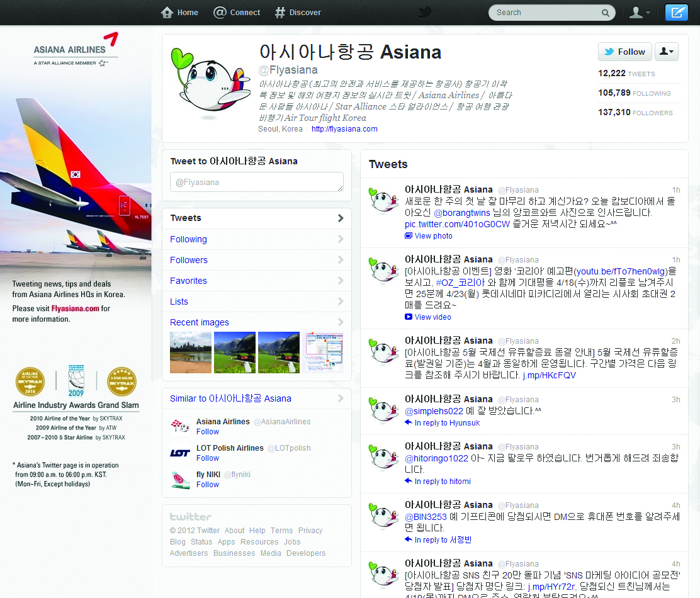700x598 pixels.
Task: Click the Twitter bird logo in top bar
Action: (424, 12)
